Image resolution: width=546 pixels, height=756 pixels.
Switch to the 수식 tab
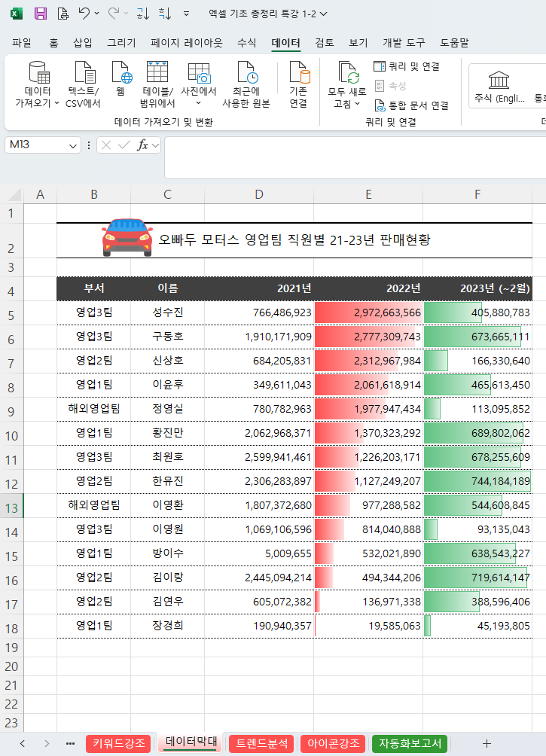pos(247,43)
